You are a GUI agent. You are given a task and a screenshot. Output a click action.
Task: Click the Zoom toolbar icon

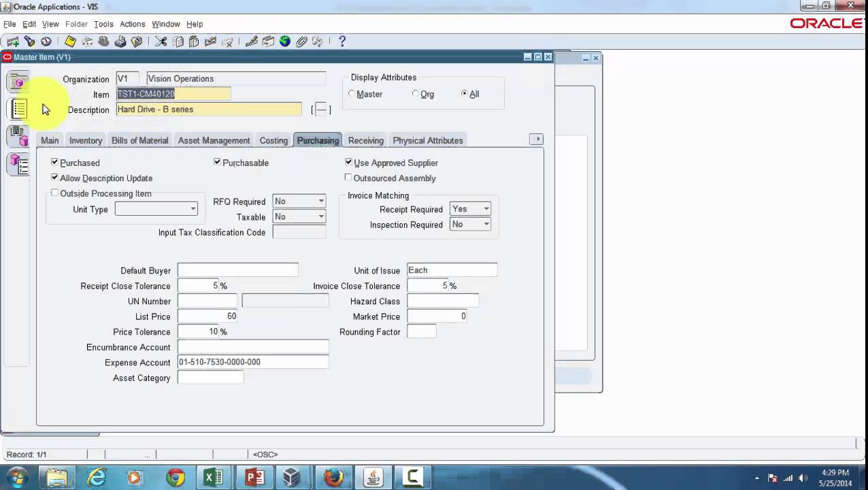[x=268, y=42]
